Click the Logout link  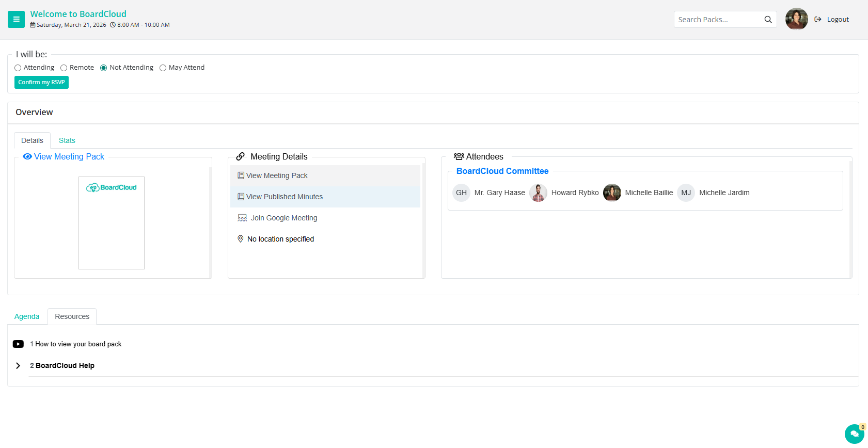tap(837, 20)
